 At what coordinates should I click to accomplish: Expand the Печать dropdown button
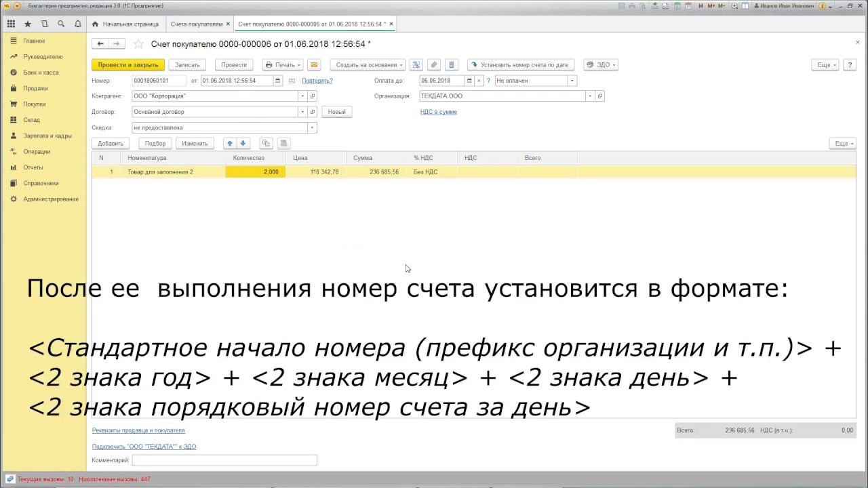282,65
